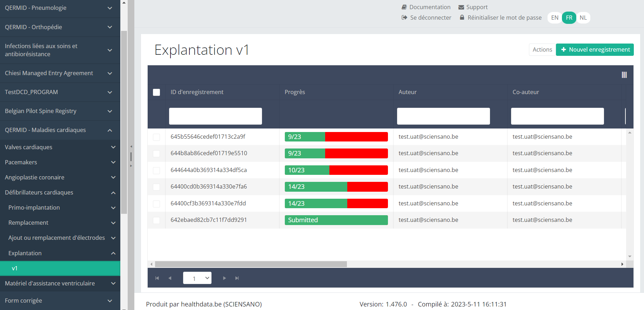
Task: Select the v1 item under Explantation
Action: pos(60,268)
